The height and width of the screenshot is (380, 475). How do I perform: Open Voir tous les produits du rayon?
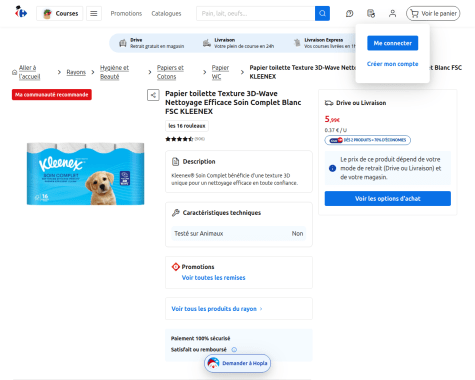pos(217,309)
